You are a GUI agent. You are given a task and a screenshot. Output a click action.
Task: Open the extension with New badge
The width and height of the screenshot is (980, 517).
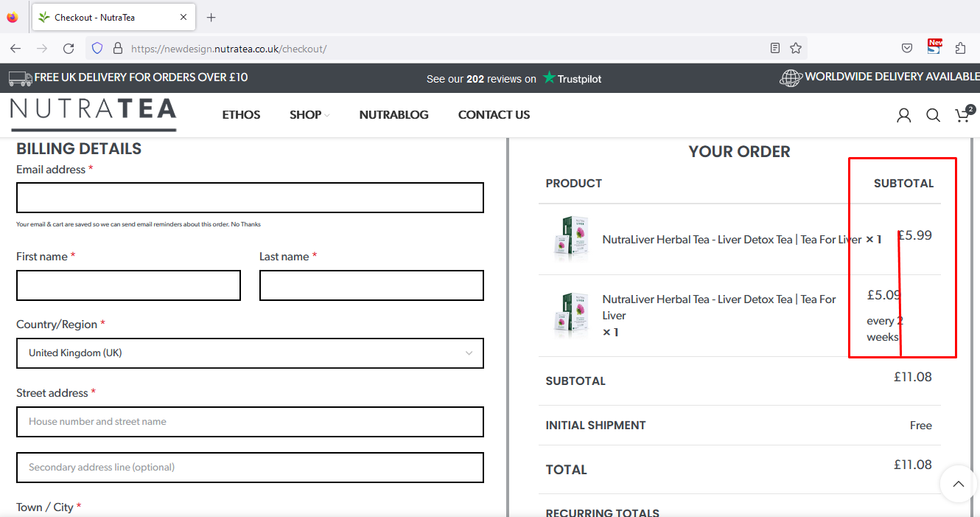click(934, 46)
